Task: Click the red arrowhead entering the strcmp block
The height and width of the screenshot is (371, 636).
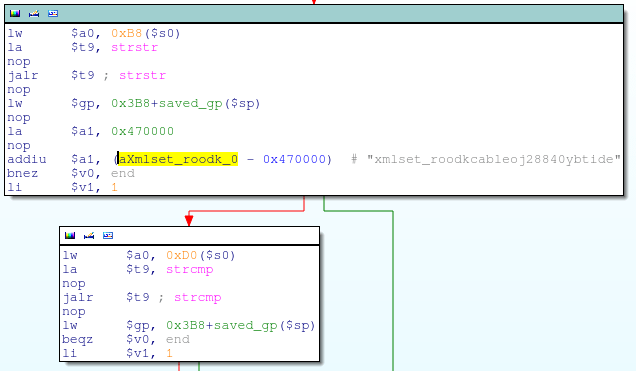Action: point(189,220)
